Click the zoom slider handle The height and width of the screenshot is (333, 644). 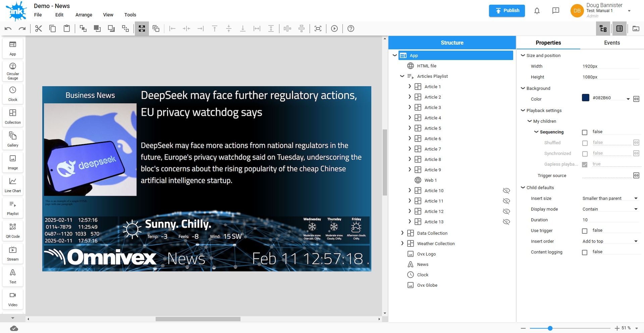pos(550,328)
